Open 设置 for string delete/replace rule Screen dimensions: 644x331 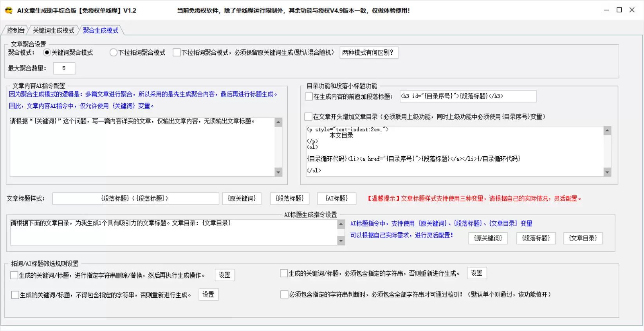(225, 275)
